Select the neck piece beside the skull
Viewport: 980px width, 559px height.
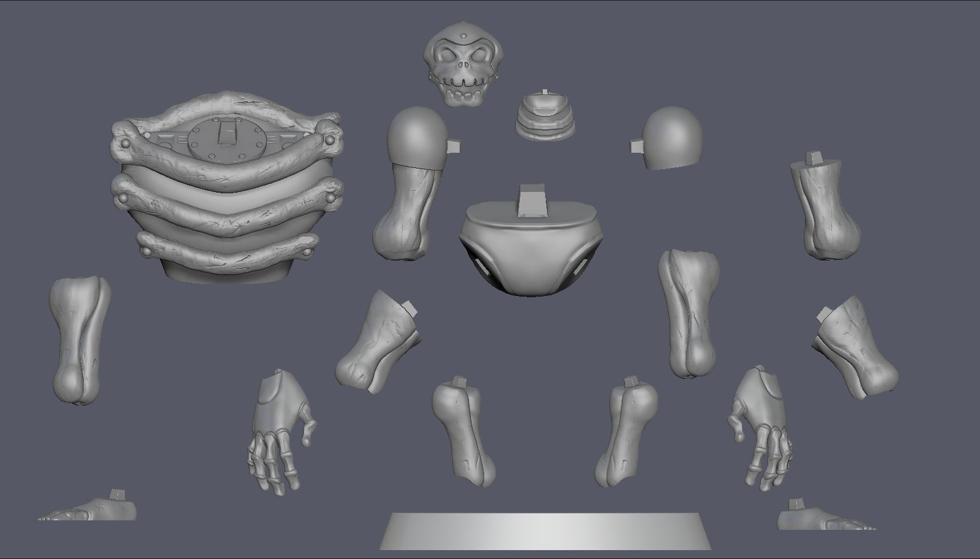click(546, 115)
